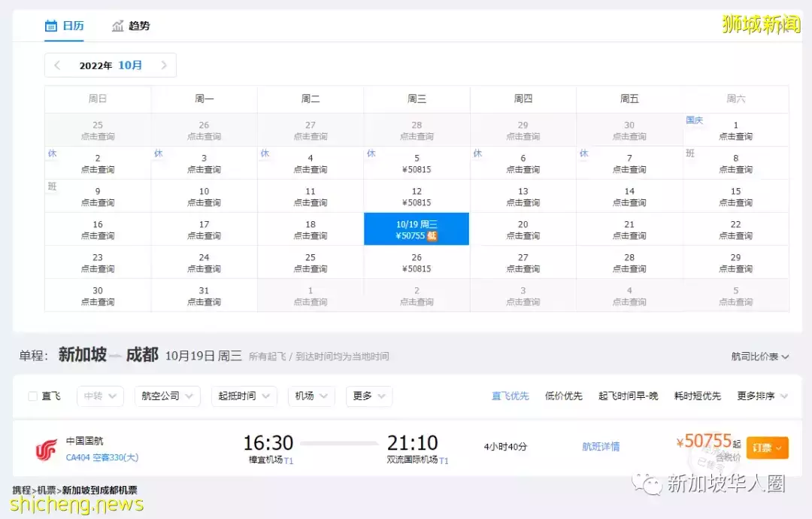Open the 航空公司 airline filter dropdown

167,396
